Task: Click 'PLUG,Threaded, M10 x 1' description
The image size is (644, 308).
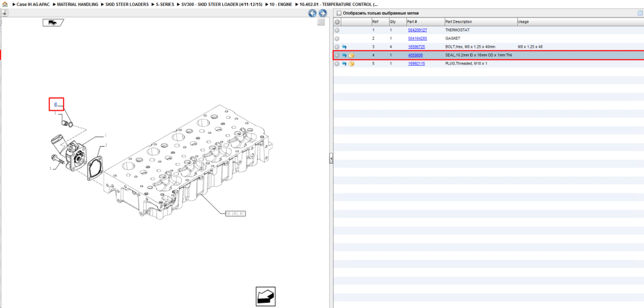Action: pos(466,64)
